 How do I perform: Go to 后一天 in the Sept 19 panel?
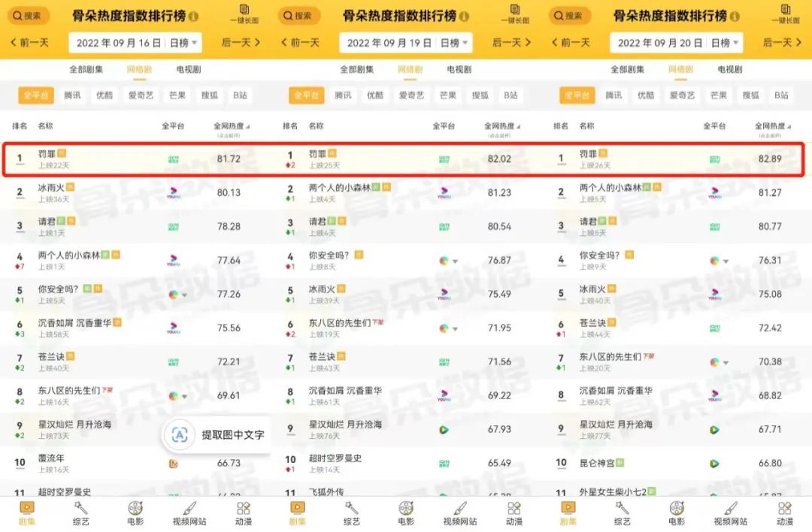tap(512, 42)
